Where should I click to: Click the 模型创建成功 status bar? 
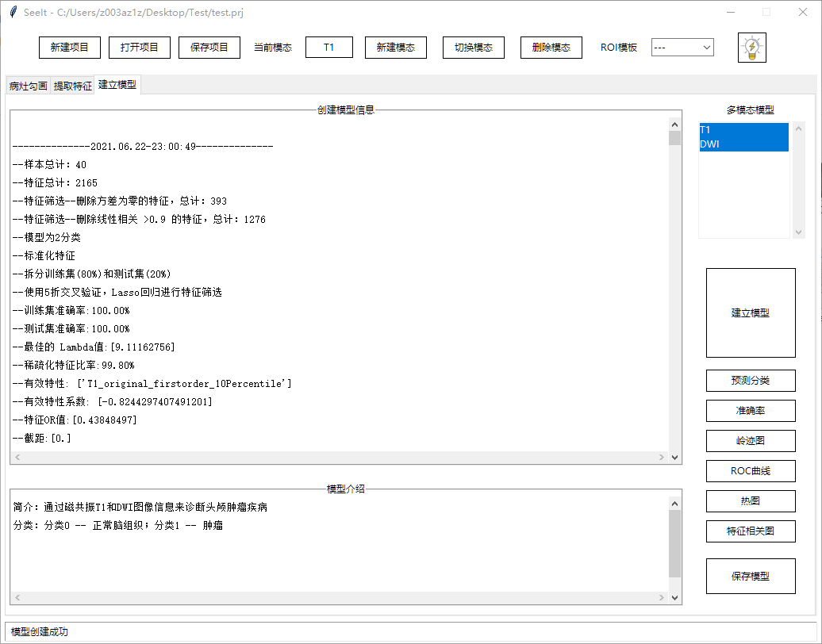pyautogui.click(x=410, y=631)
